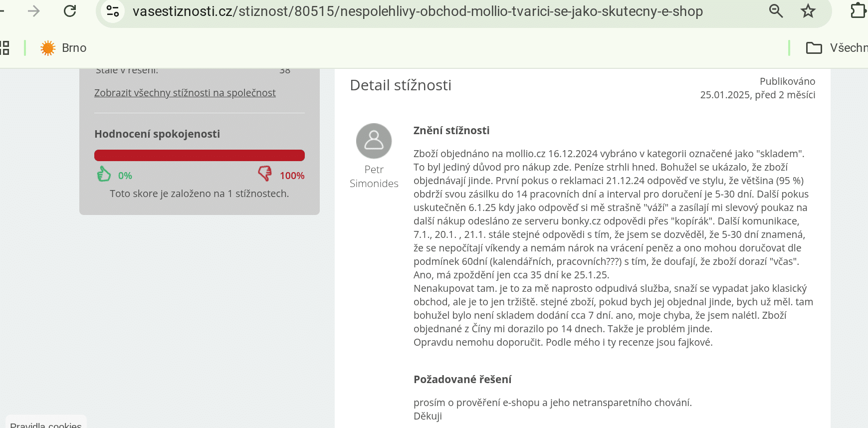Click the green thumbs-up rating icon

point(104,174)
